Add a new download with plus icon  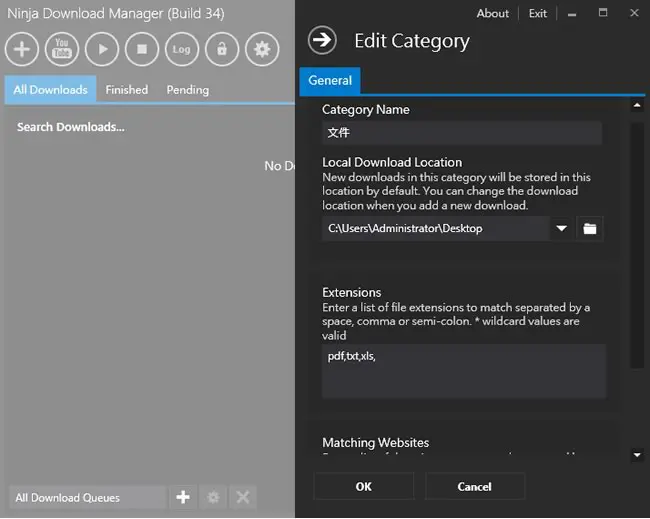coord(22,49)
